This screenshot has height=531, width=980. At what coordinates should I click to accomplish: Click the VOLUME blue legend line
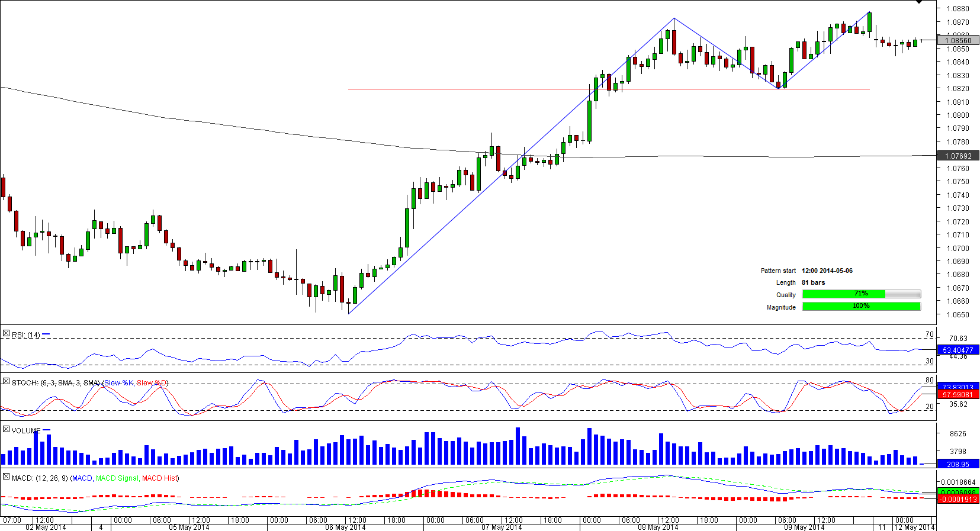point(47,430)
